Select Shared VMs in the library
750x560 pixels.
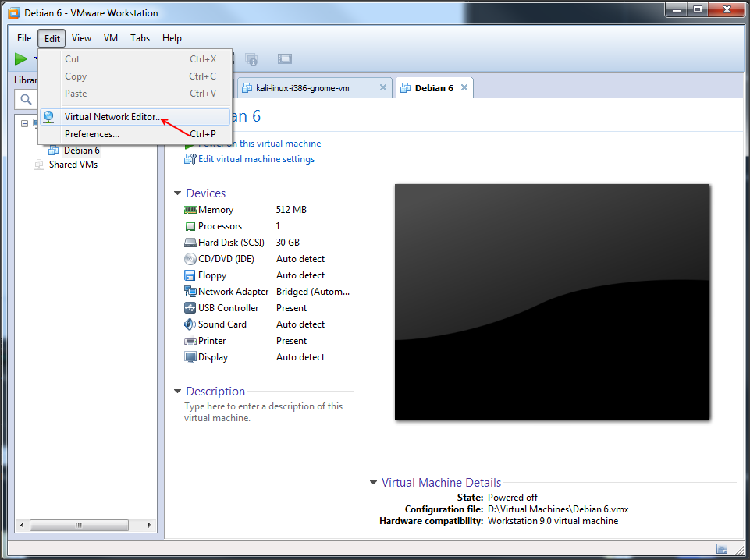(x=73, y=165)
